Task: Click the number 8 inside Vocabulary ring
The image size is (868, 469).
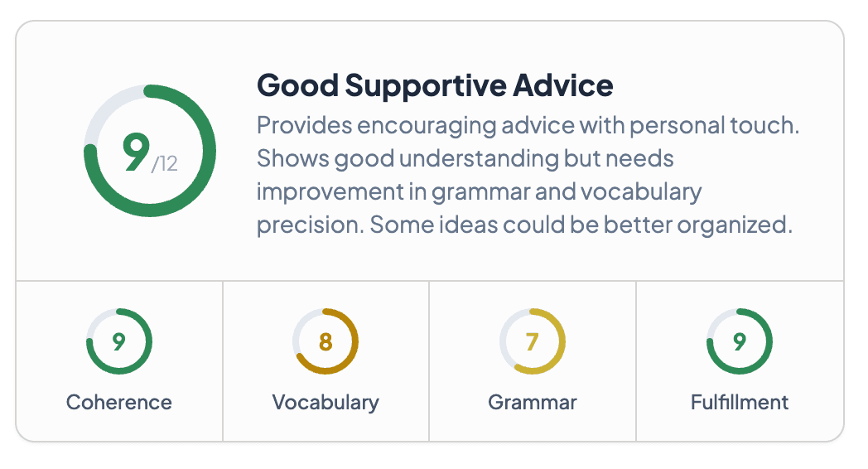Action: (325, 341)
